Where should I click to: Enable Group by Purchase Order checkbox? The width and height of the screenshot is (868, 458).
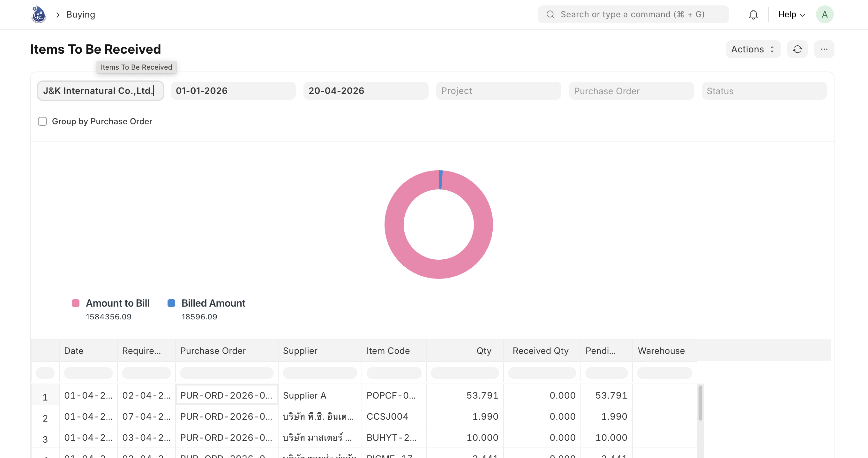coord(42,121)
